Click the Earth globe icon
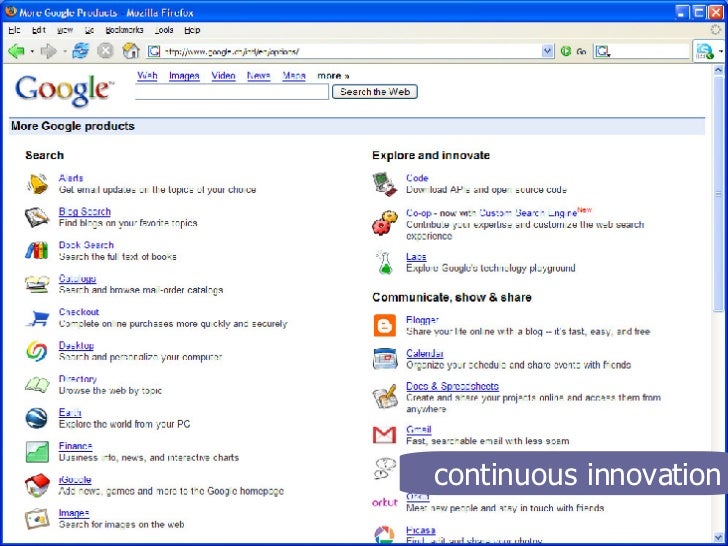Image resolution: width=728 pixels, height=546 pixels. tap(37, 418)
